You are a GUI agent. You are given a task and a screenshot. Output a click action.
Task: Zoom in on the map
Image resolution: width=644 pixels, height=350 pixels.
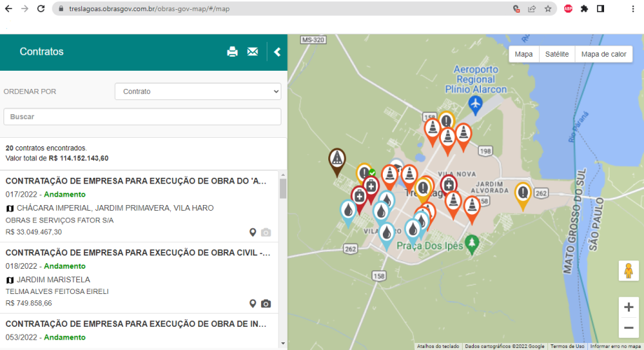[x=629, y=307]
